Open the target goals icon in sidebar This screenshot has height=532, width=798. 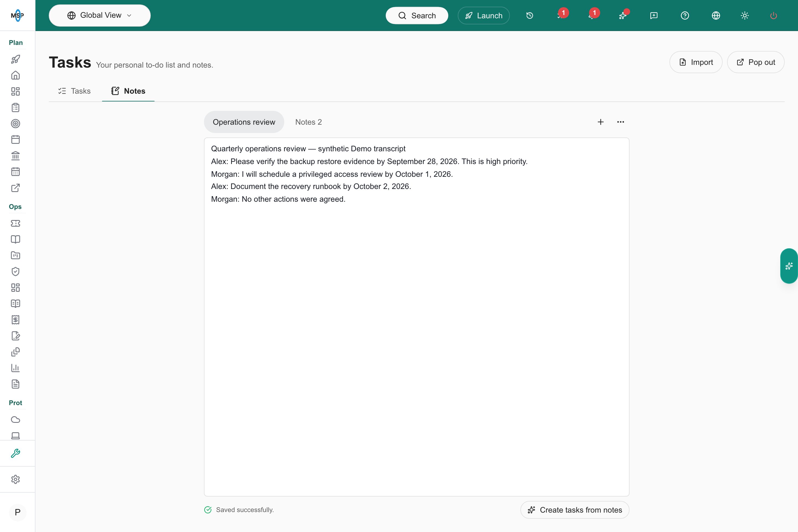coord(16,124)
